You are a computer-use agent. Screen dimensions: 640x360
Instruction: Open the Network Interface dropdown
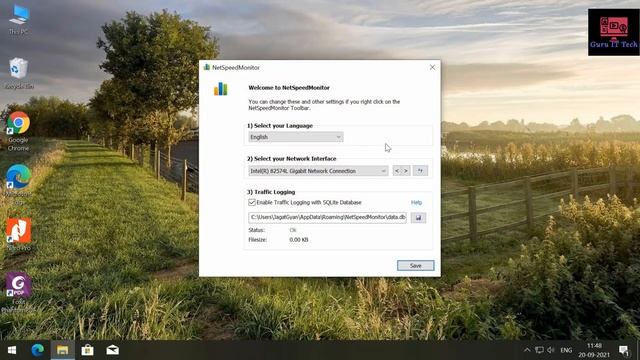(318, 171)
